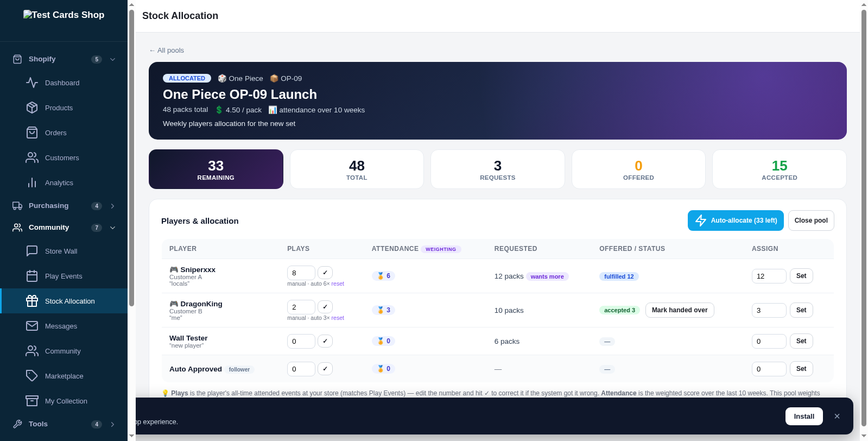The image size is (868, 441).
Task: Click Auto Approved plays input field
Action: point(301,369)
